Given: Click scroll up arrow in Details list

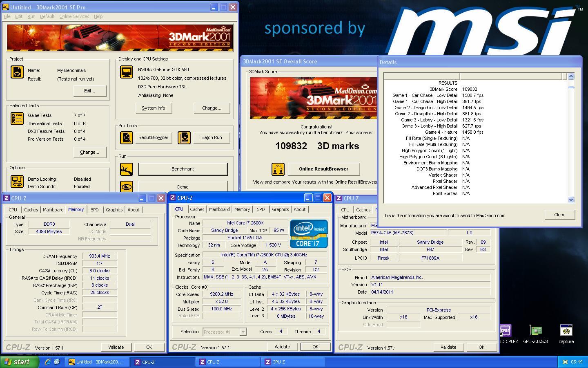Looking at the screenshot, I should 571,76.
